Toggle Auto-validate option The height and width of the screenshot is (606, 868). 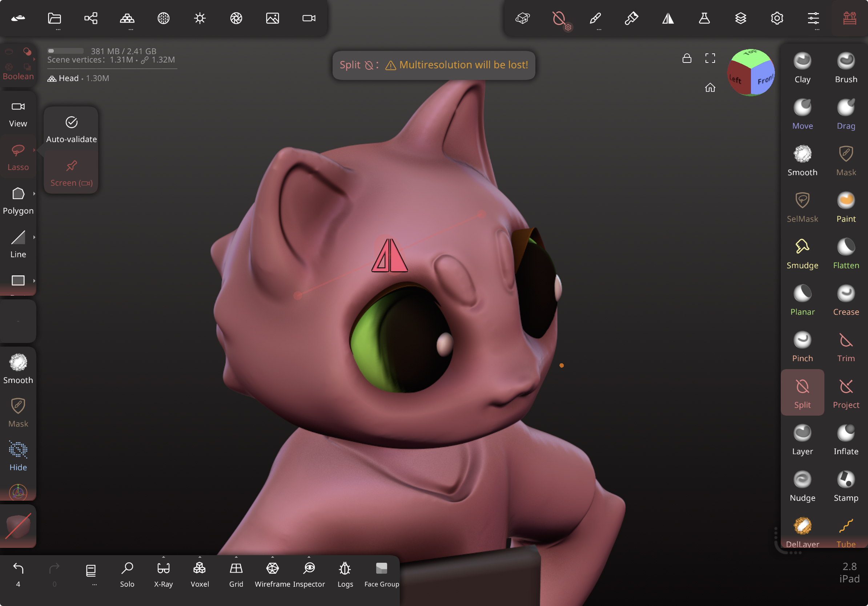(x=71, y=129)
